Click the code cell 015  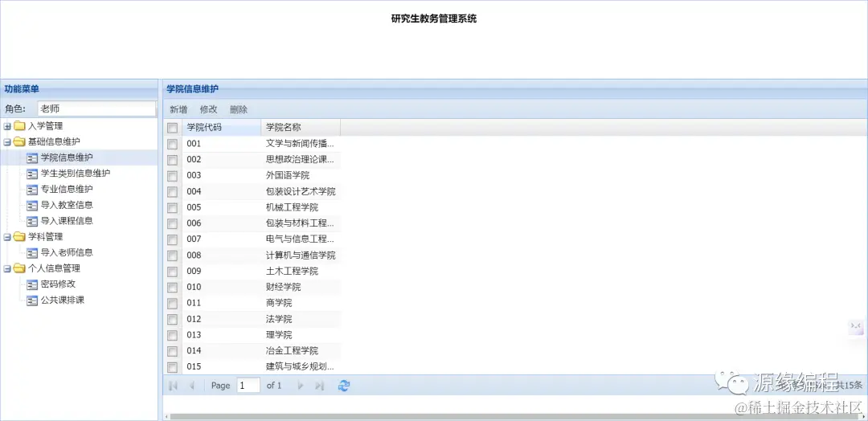[222, 367]
